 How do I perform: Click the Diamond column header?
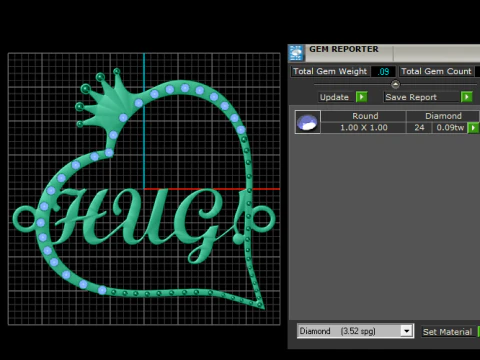(x=443, y=116)
